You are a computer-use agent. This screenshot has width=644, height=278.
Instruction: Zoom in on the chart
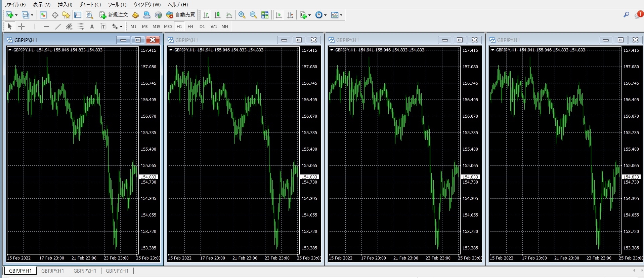coord(242,15)
